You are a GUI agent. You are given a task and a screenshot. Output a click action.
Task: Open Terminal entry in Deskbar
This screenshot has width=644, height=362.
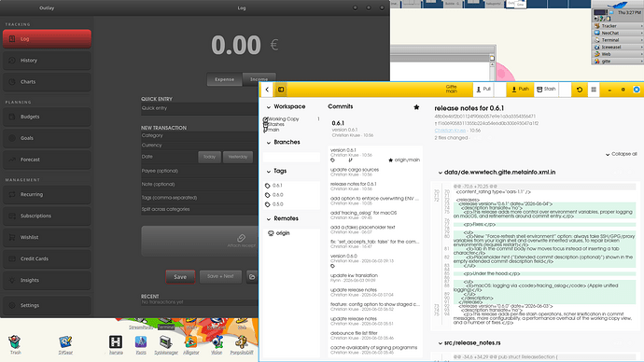coord(618,40)
